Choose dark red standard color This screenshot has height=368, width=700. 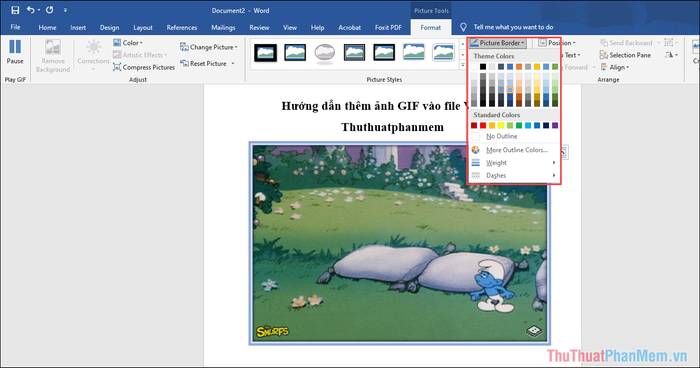pos(474,125)
